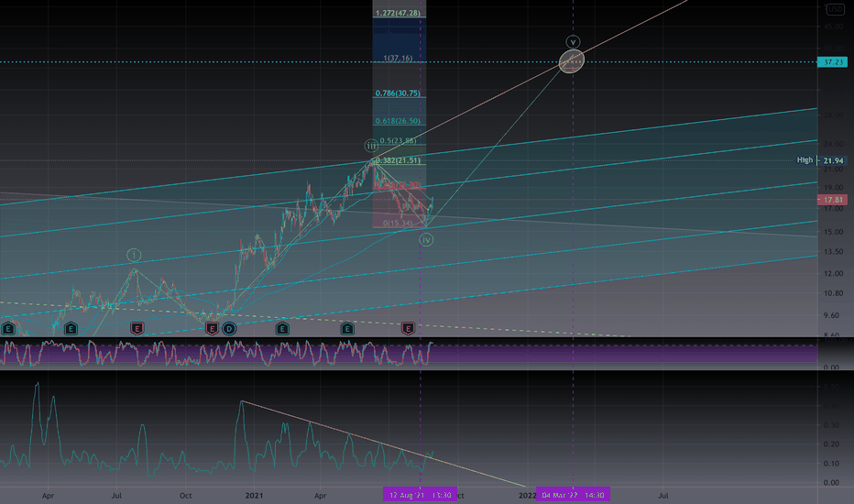
Task: Open the USD currency selector
Action: (x=835, y=9)
